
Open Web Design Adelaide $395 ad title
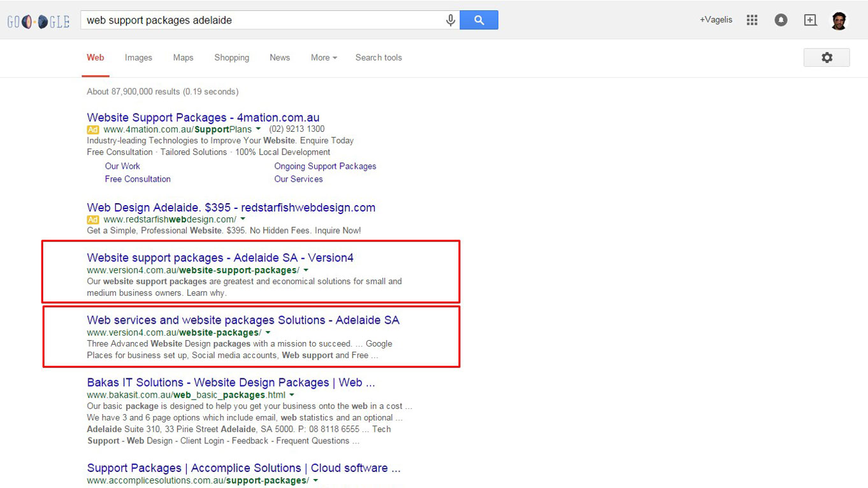click(231, 208)
